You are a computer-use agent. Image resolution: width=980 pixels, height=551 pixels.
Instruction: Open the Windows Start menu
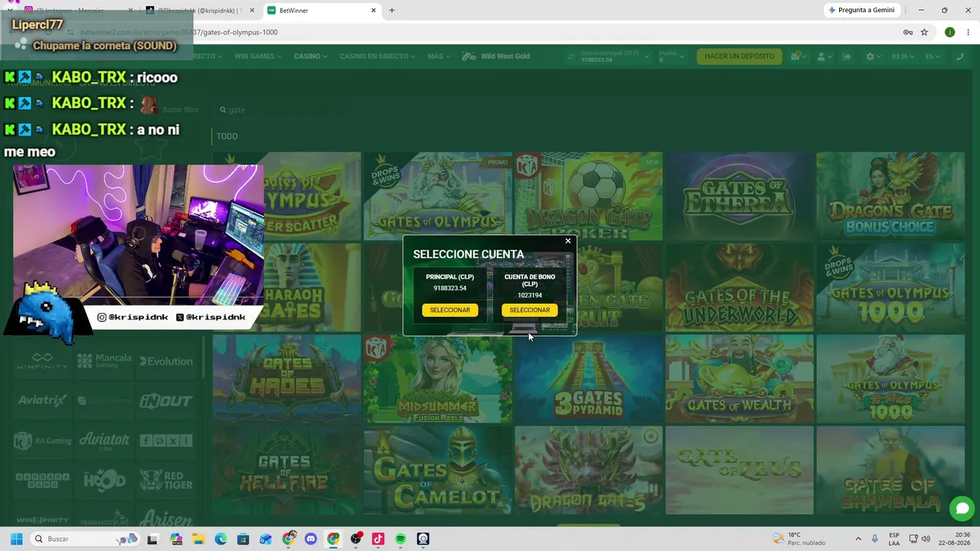coord(16,539)
